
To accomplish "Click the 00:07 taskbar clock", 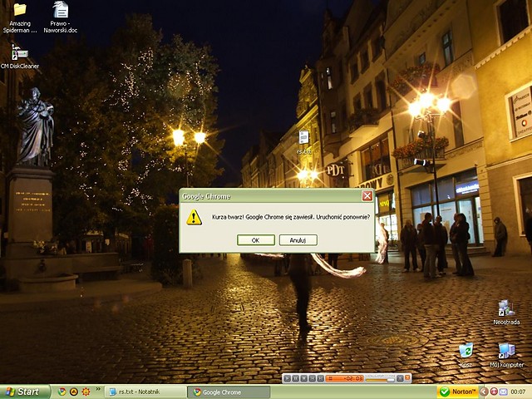I will (x=518, y=392).
